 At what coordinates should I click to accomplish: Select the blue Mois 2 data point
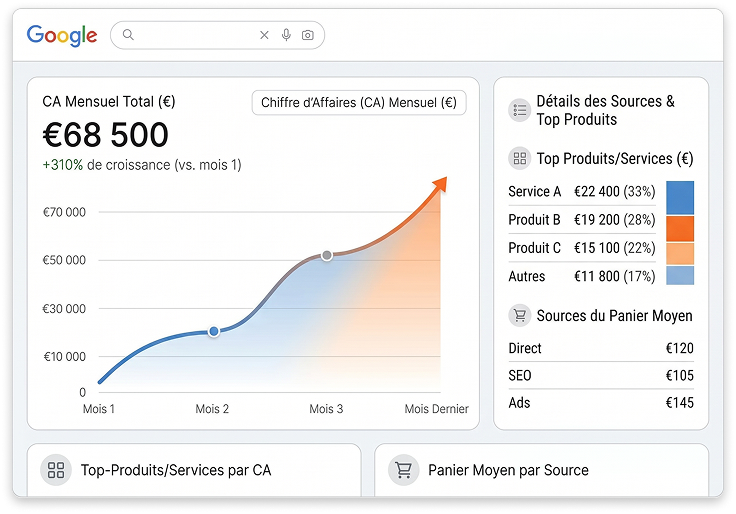(x=214, y=331)
